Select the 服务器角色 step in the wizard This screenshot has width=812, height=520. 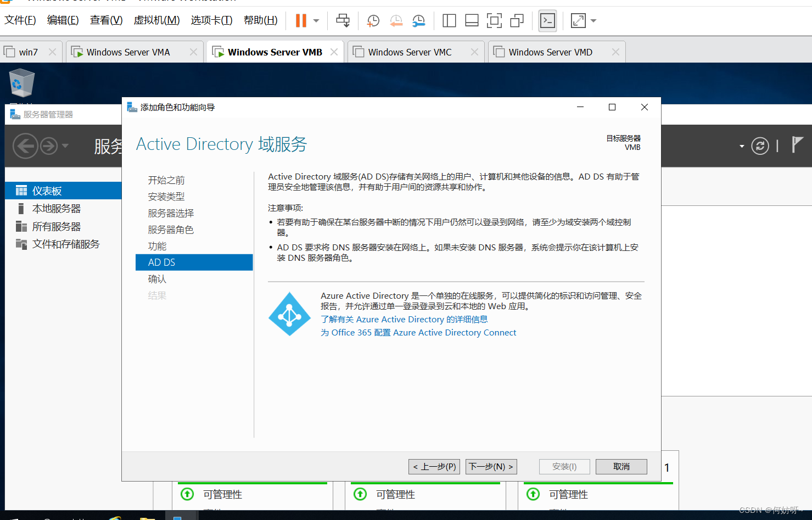click(171, 230)
